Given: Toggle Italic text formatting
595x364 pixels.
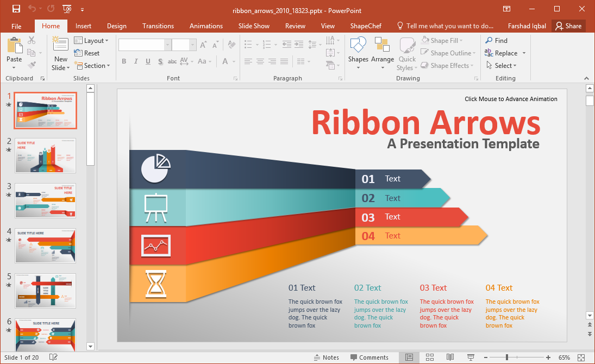Looking at the screenshot, I should point(136,61).
